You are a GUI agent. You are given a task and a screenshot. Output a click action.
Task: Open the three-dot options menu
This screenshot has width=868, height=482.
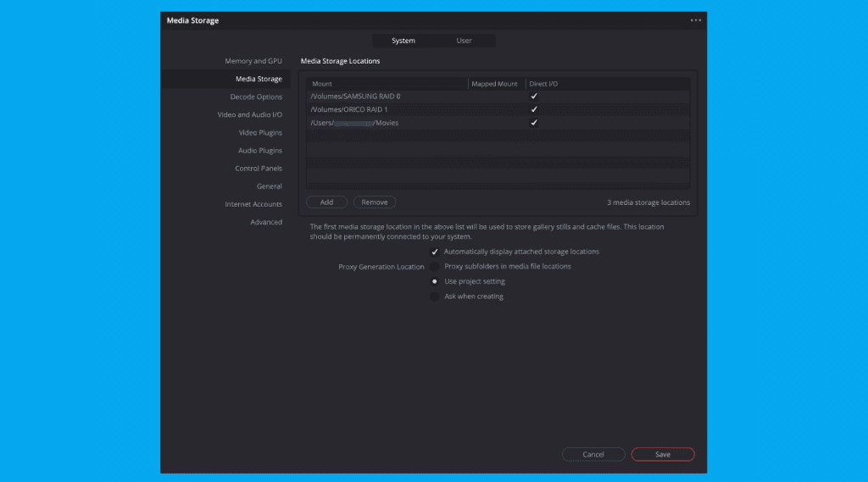click(695, 20)
